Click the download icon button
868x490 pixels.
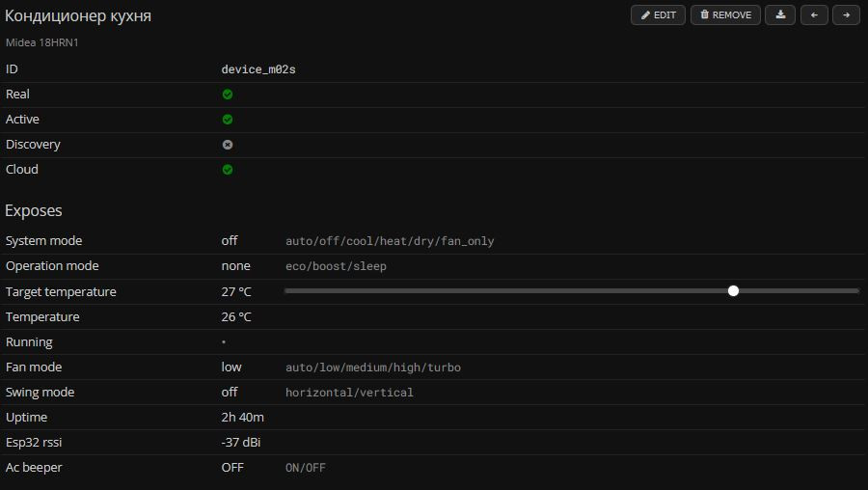tap(780, 15)
